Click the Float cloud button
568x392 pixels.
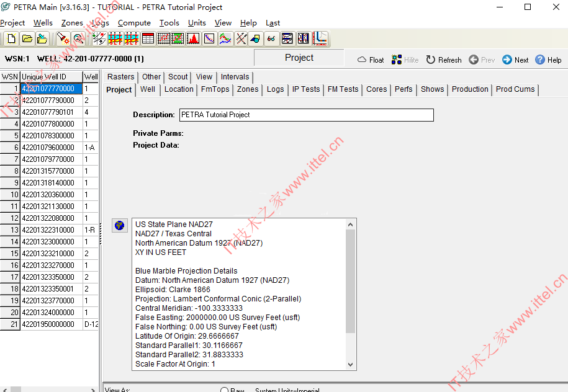[370, 60]
